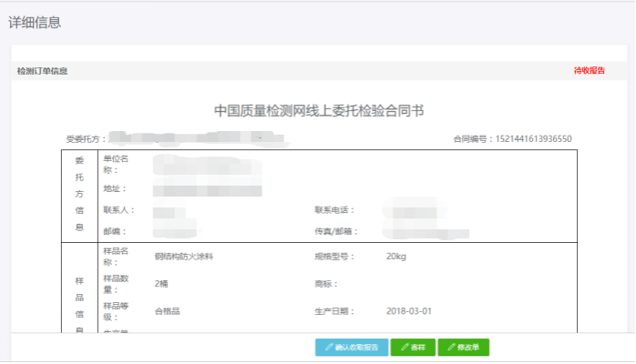
Task: Click the sample quantity 2桶
Action: click(x=161, y=284)
